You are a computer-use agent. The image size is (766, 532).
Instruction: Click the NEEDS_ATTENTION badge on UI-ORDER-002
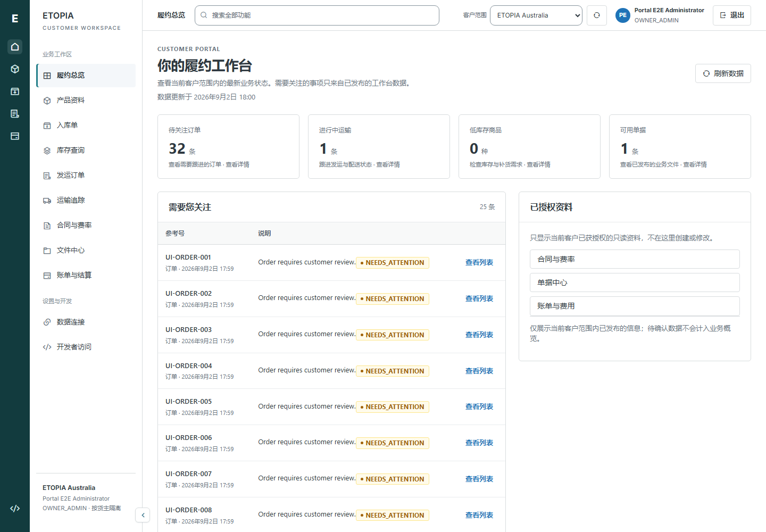tap(393, 299)
